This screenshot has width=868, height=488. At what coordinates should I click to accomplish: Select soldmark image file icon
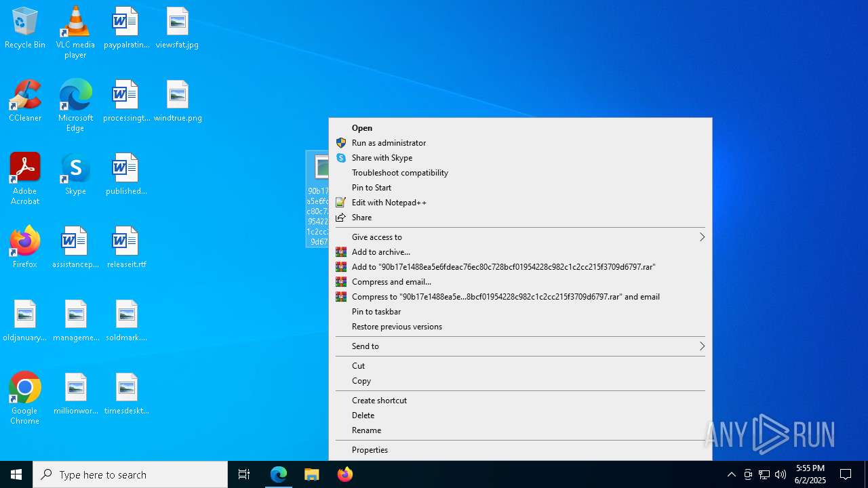coord(126,321)
